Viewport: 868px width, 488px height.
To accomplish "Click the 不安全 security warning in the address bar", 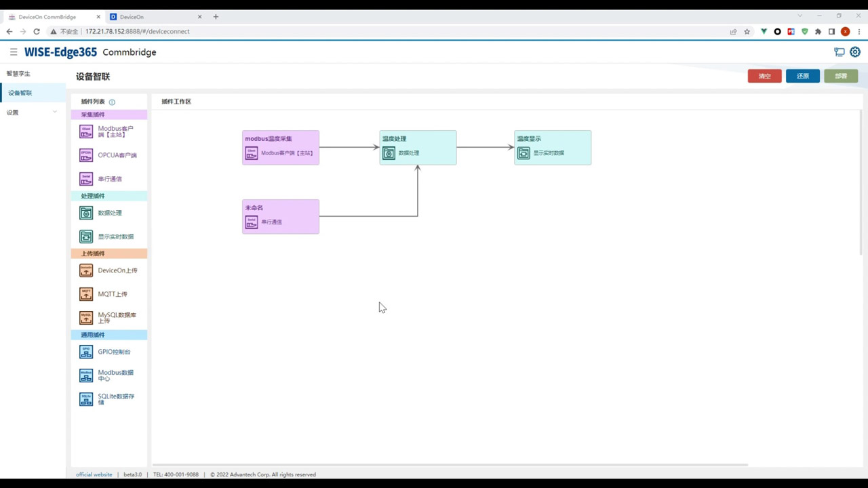I will pos(64,31).
